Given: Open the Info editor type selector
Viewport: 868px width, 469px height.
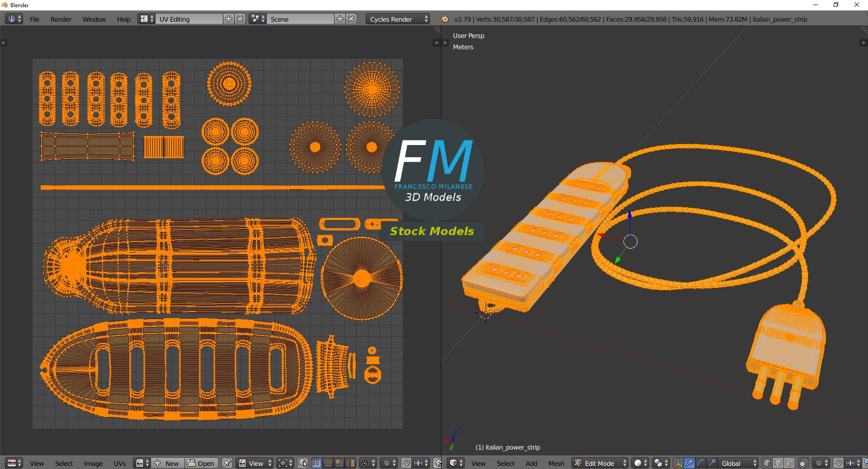Looking at the screenshot, I should [14, 19].
